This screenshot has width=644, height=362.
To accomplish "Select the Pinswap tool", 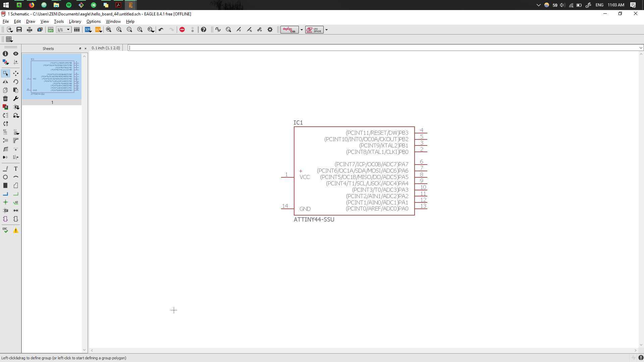I will click(x=5, y=115).
